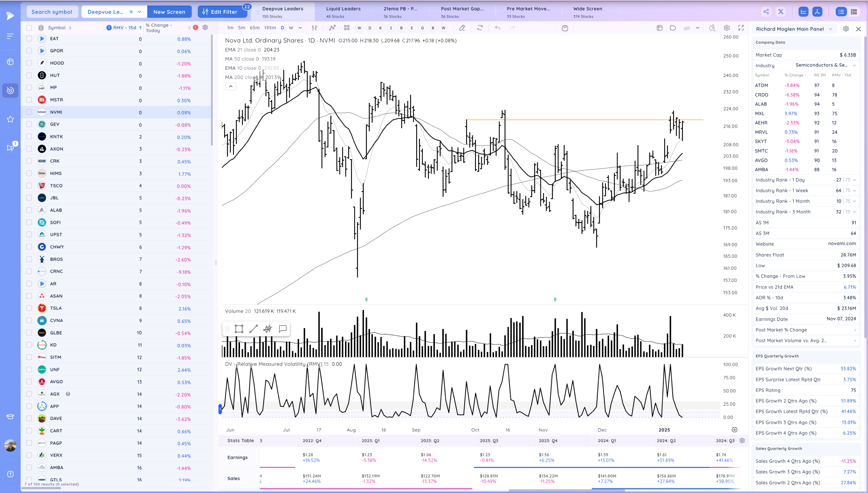Toggle the select-all checkbox in header
Image resolution: width=868 pixels, height=493 pixels.
pos(29,28)
